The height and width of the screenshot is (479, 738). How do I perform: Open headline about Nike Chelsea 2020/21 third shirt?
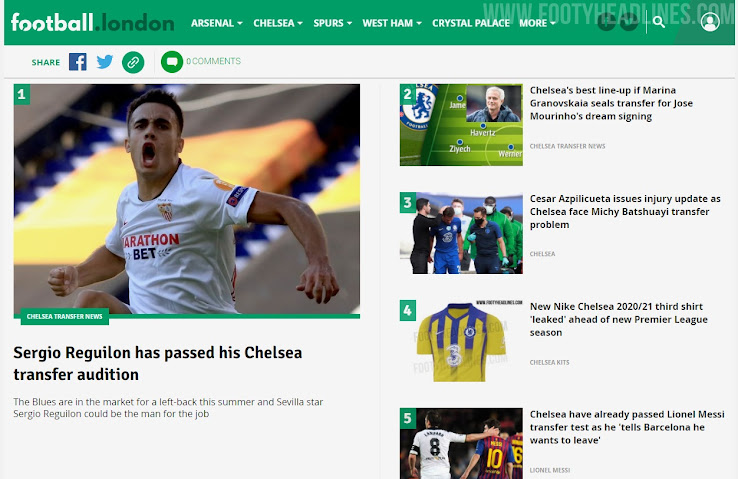coord(618,319)
